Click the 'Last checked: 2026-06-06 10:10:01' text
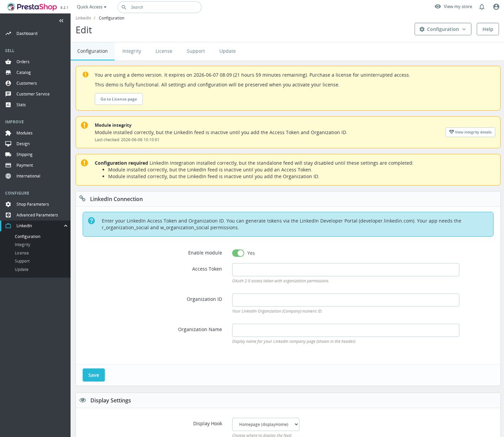This screenshot has width=504, height=437. pyautogui.click(x=127, y=140)
